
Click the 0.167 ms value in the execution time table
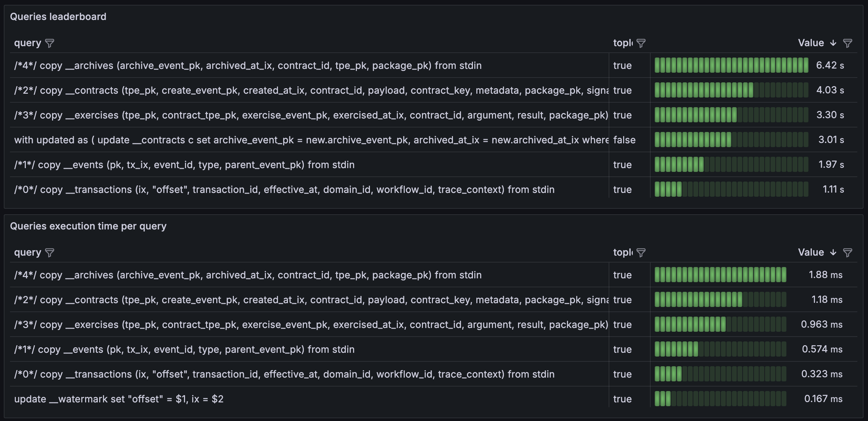pos(823,399)
